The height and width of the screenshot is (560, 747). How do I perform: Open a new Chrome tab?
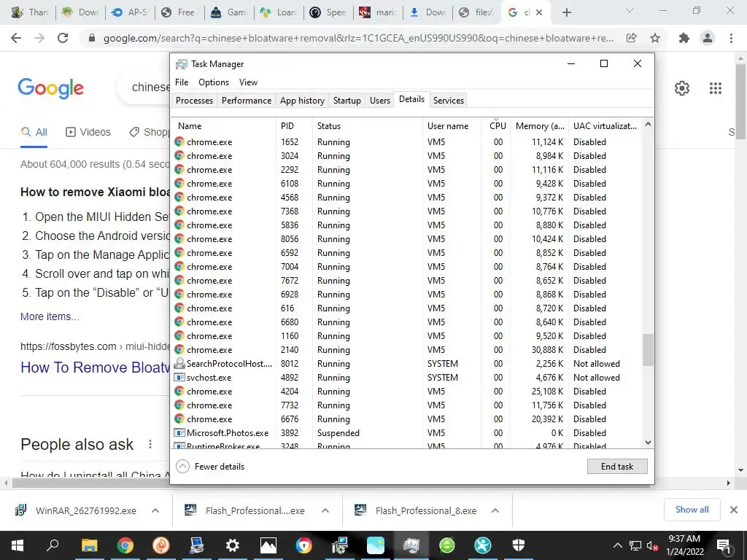pyautogui.click(x=566, y=13)
